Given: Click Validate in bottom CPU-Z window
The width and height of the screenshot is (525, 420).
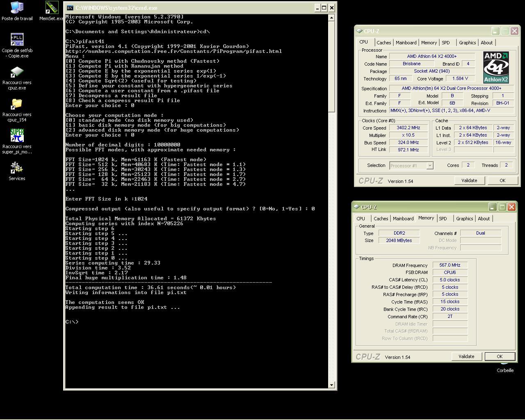Looking at the screenshot, I should 466,356.
